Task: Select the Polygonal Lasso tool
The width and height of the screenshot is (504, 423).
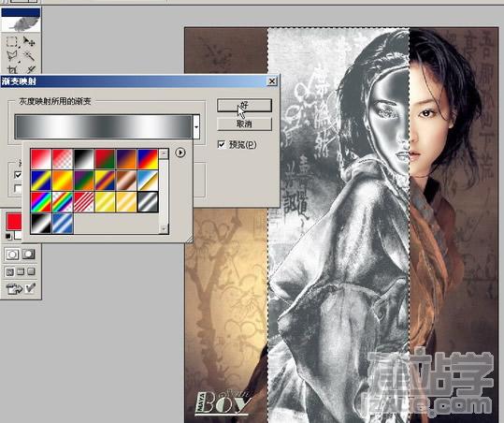Action: 12,56
